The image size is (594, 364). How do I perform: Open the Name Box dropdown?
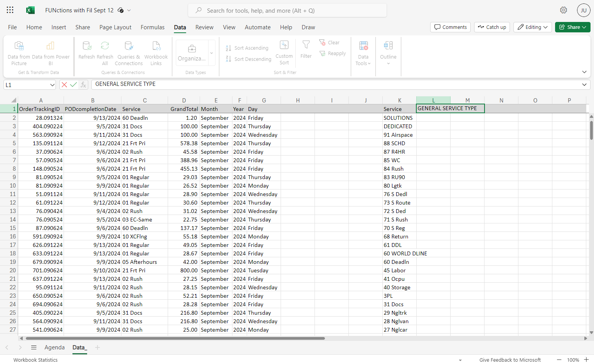click(52, 85)
